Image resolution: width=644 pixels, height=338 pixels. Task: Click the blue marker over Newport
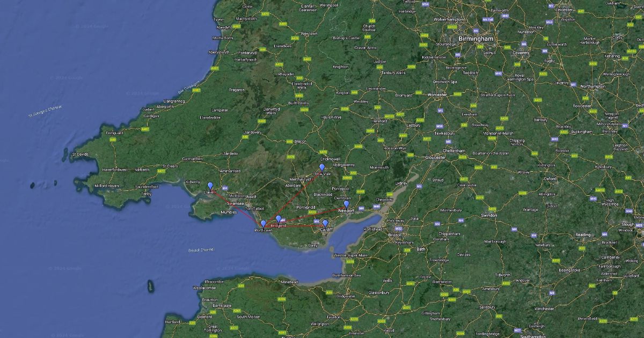point(346,204)
